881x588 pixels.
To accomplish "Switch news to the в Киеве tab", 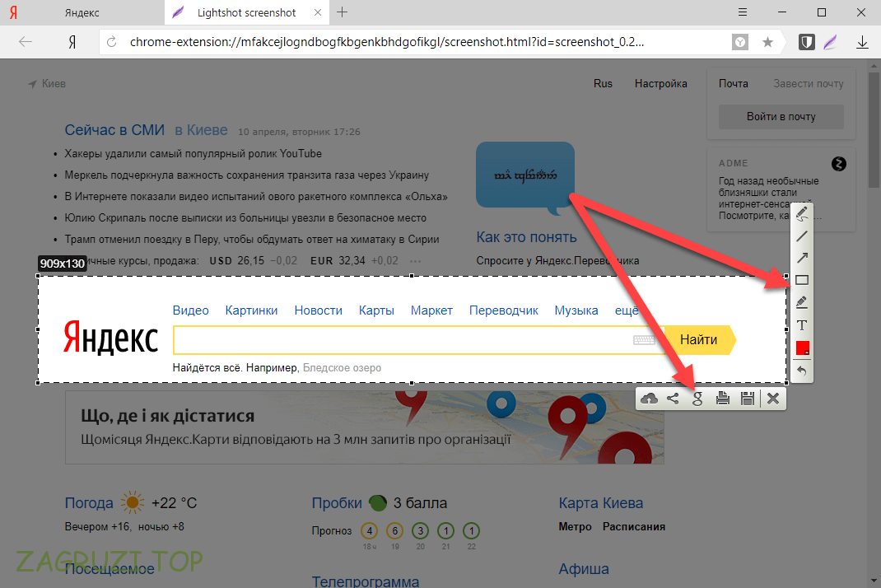I will (201, 130).
